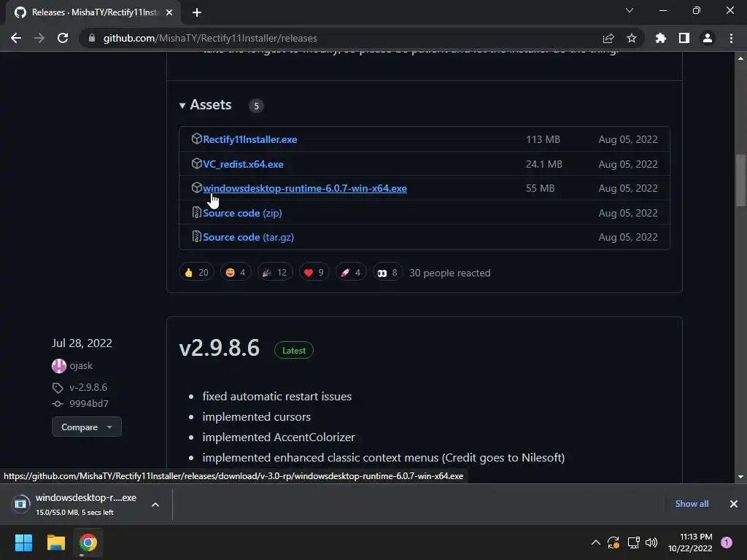Viewport: 747px width, 560px height.
Task: Open the Chrome profile menu
Action: 708,38
